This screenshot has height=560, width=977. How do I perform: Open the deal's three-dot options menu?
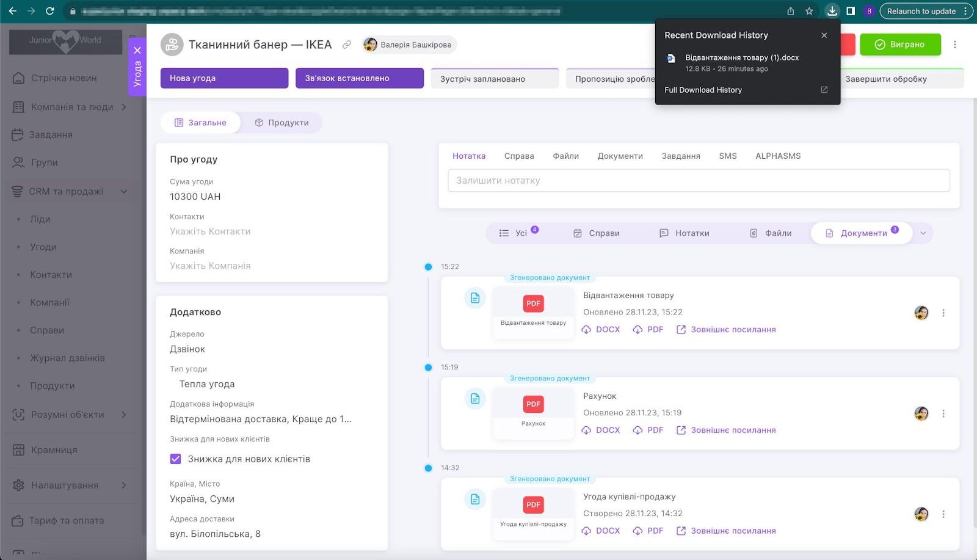point(955,45)
